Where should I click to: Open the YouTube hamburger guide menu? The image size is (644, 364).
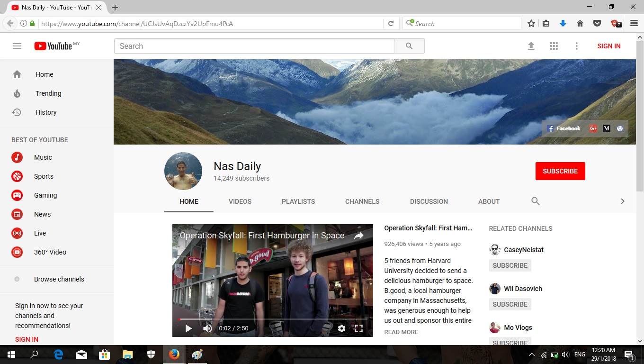coord(17,46)
